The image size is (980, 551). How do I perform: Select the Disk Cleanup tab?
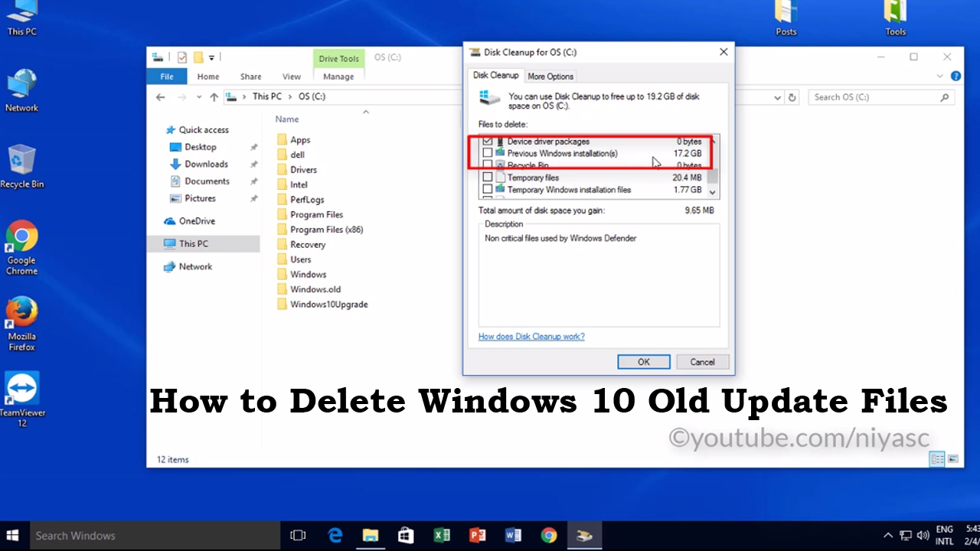coord(495,75)
